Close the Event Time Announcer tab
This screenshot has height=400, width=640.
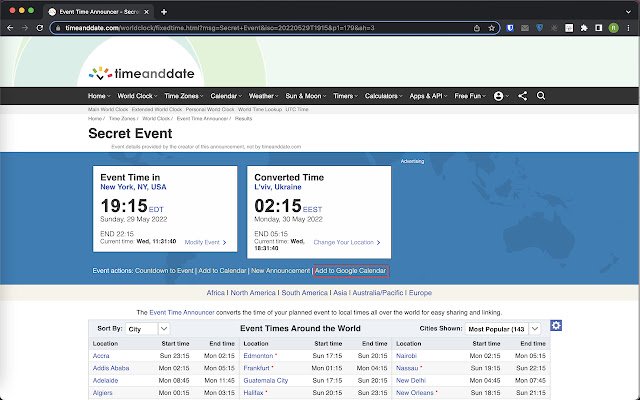147,12
